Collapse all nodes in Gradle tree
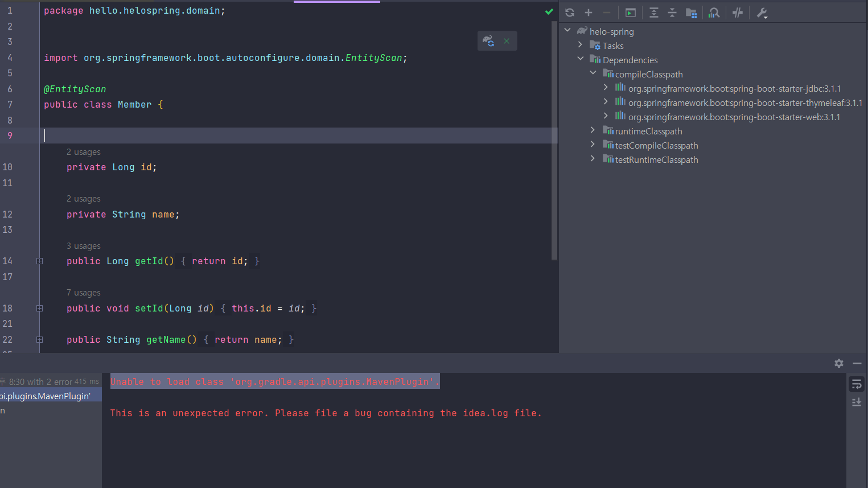 (x=672, y=13)
